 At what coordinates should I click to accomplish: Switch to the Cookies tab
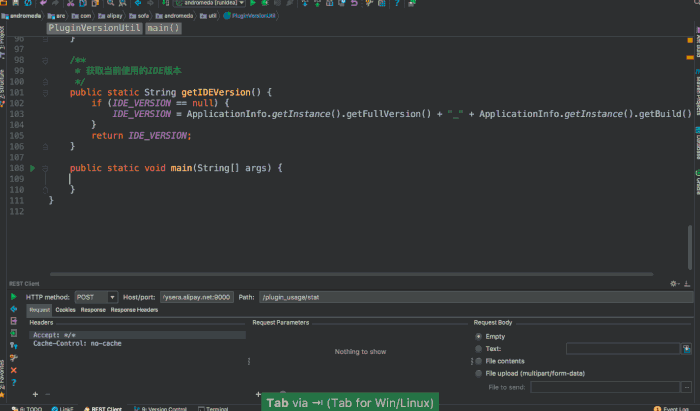65,310
